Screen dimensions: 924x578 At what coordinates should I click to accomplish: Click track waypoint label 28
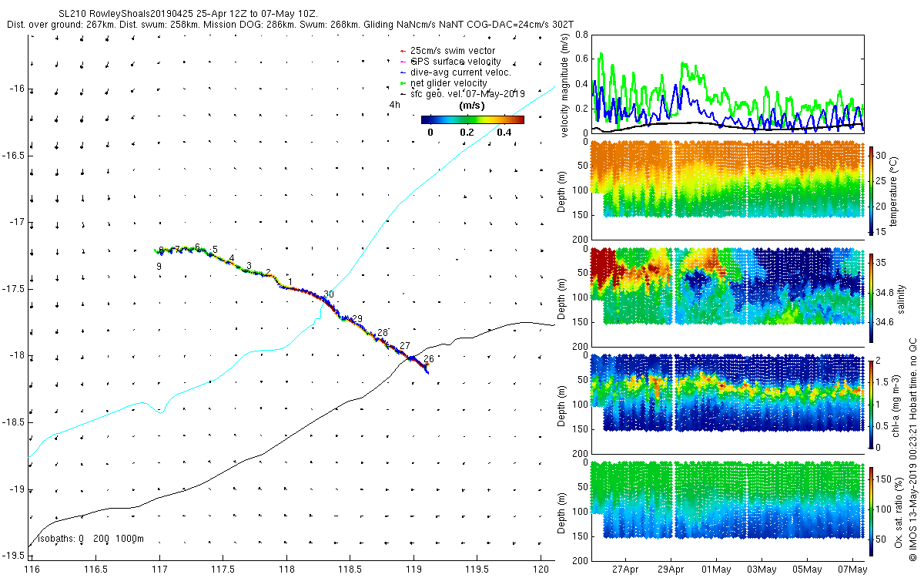point(383,332)
